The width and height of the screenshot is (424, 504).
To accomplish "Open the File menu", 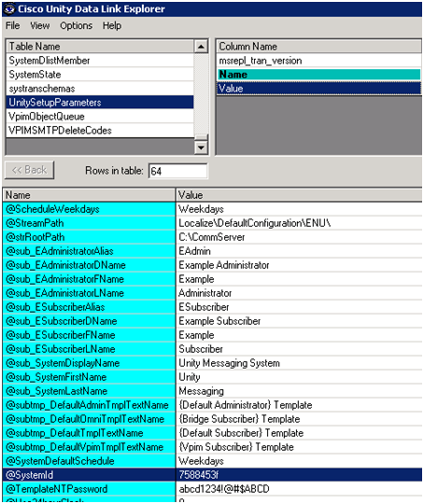I will point(12,26).
